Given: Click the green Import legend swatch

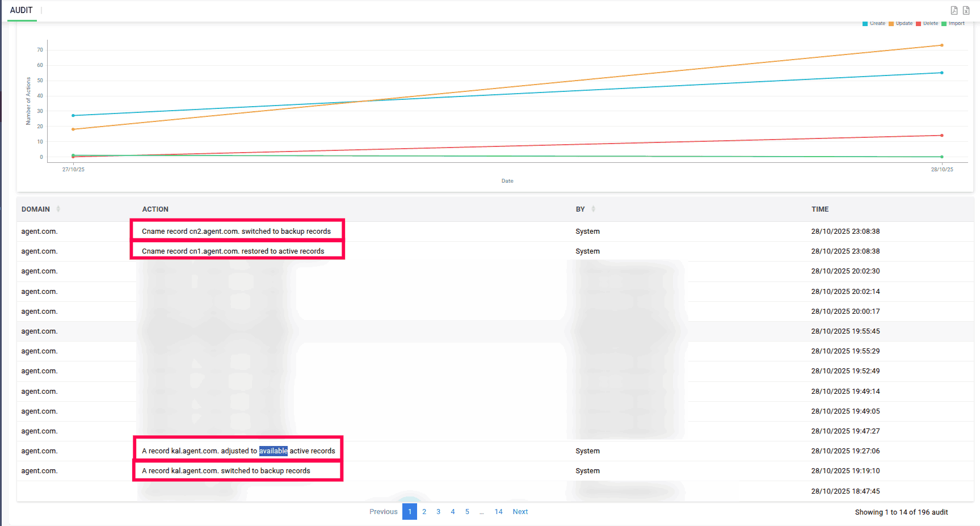Looking at the screenshot, I should (x=944, y=24).
